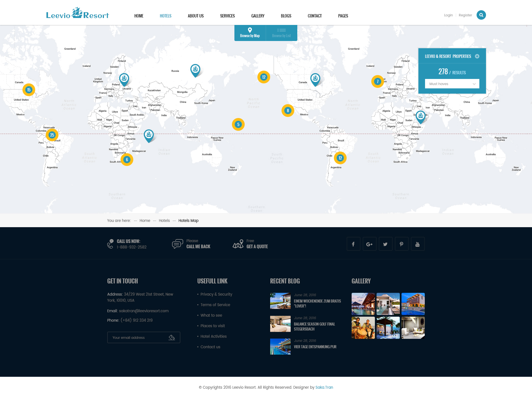Click the Register link
532x397 pixels.
pyautogui.click(x=465, y=15)
